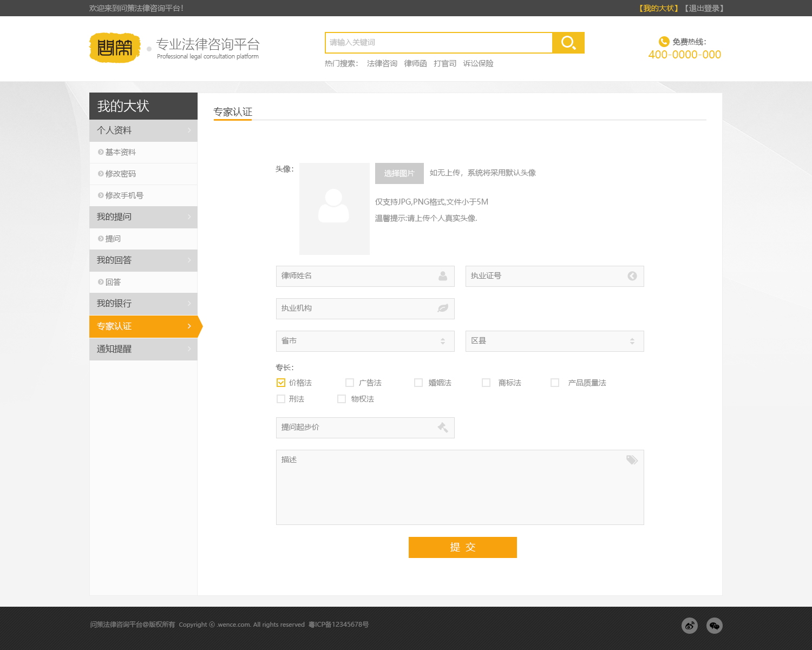
Task: Check the 产品质量法 checkbox
Action: pyautogui.click(x=555, y=383)
